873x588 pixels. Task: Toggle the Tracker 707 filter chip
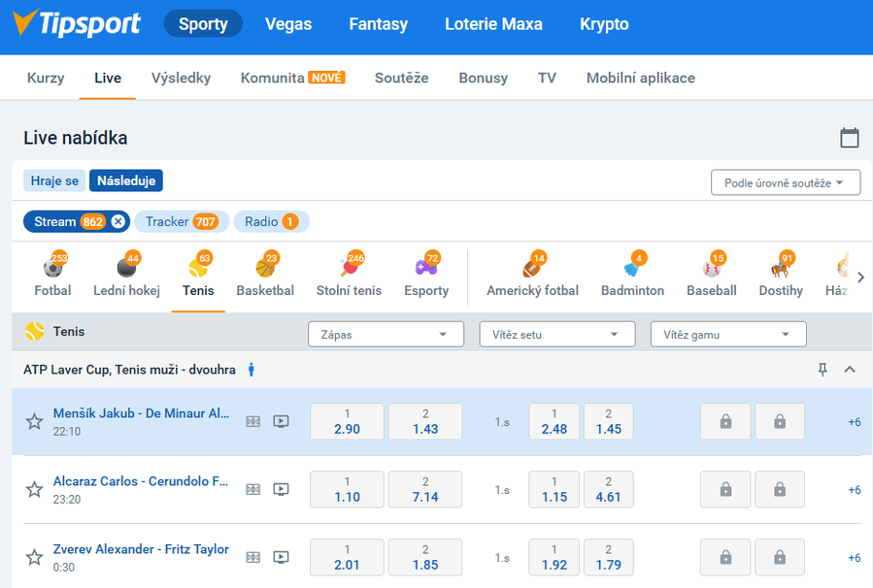click(182, 221)
